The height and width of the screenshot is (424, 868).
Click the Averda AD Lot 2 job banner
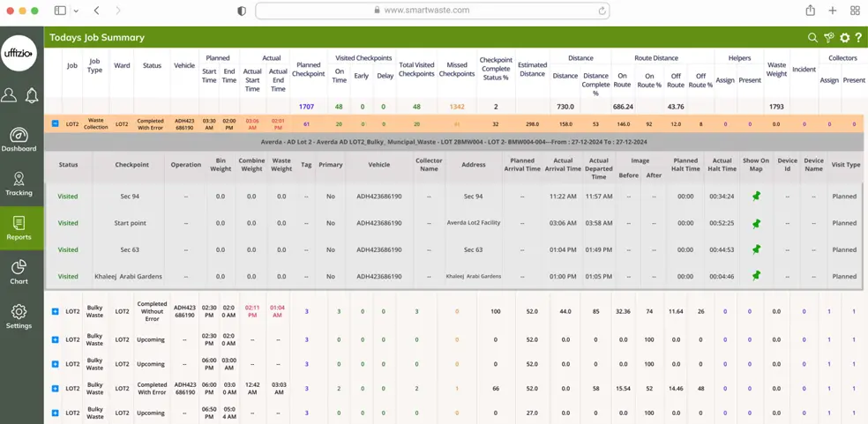pos(453,142)
